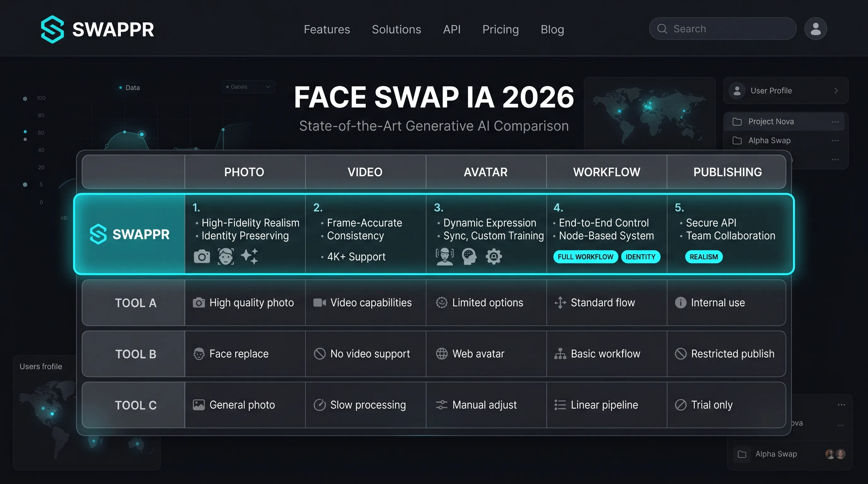Click the folder icon beside Project Nova
The image size is (868, 484).
(x=737, y=122)
